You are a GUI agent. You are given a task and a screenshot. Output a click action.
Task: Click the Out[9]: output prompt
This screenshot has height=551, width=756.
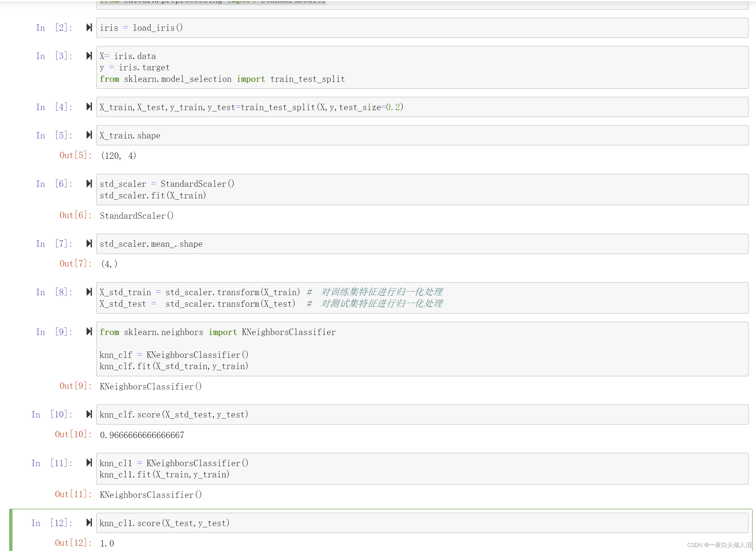[x=76, y=386]
